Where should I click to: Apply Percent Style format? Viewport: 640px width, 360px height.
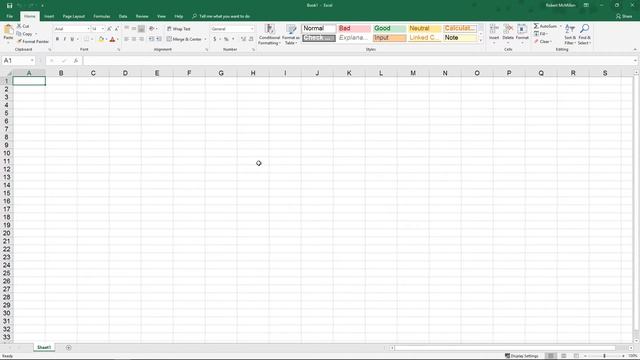pyautogui.click(x=226, y=39)
